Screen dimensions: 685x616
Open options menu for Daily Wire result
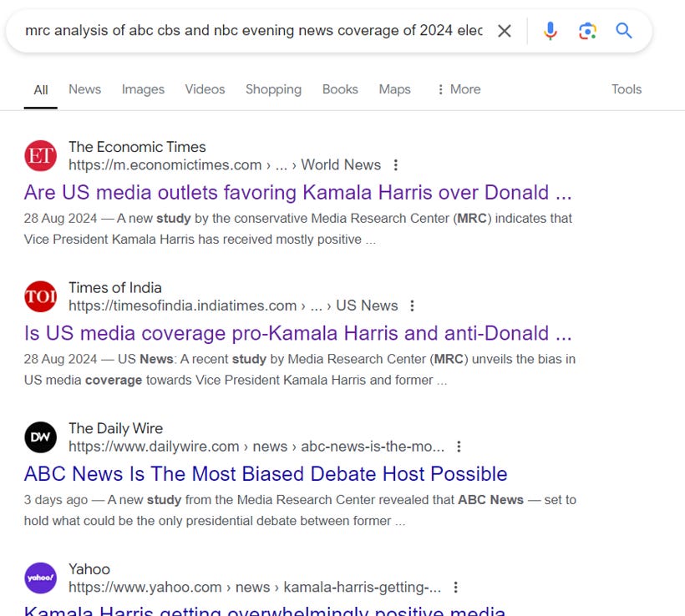tap(459, 447)
